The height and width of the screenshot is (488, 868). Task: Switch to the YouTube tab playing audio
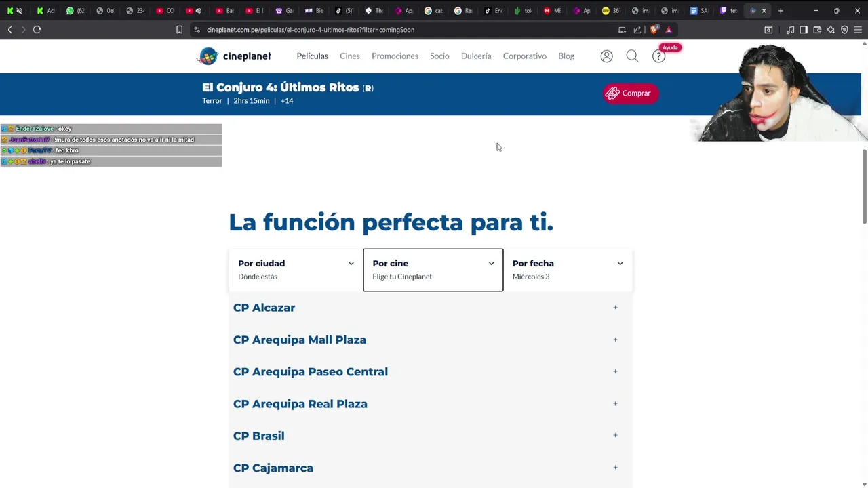193,11
